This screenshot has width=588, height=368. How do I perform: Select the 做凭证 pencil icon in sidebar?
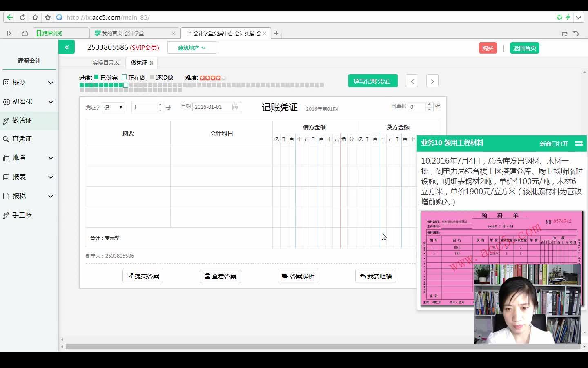coord(6,120)
